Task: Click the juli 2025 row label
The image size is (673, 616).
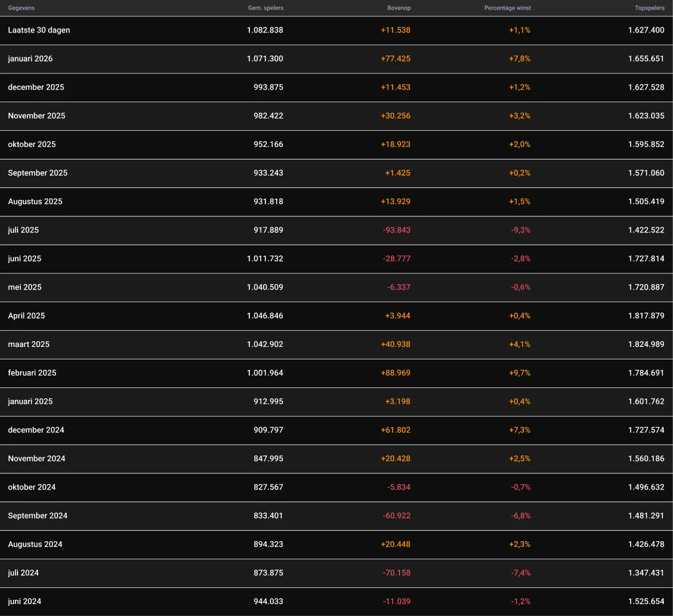Action: (x=23, y=230)
